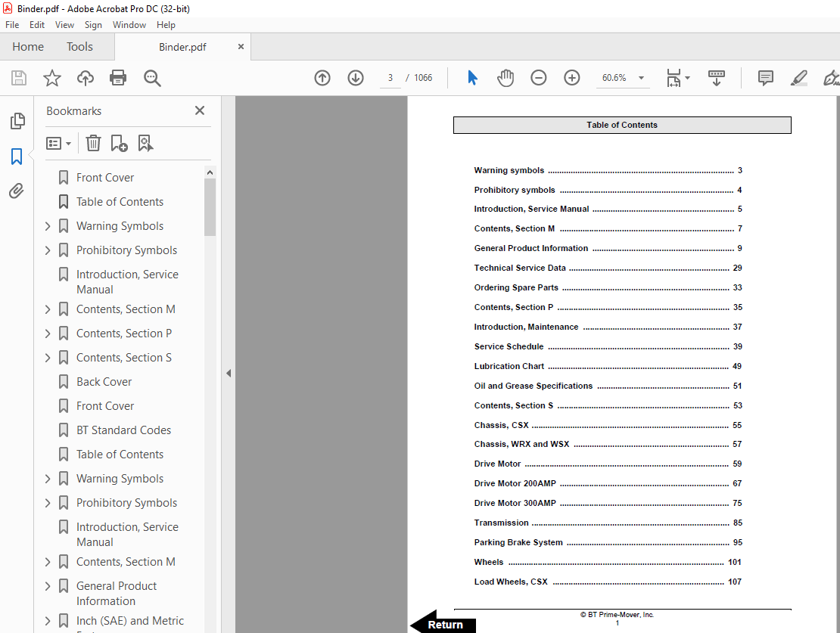Open the Edit menu
Image resolution: width=840 pixels, height=633 pixels.
click(x=37, y=25)
